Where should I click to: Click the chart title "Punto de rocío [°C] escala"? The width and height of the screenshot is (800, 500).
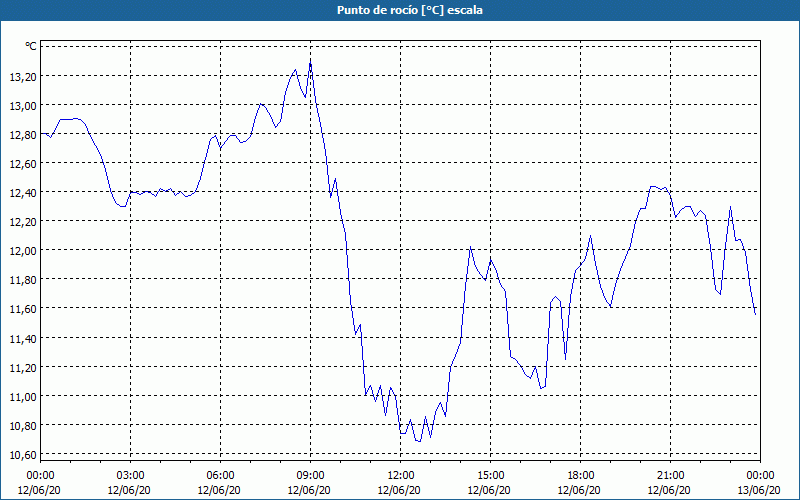pos(410,10)
